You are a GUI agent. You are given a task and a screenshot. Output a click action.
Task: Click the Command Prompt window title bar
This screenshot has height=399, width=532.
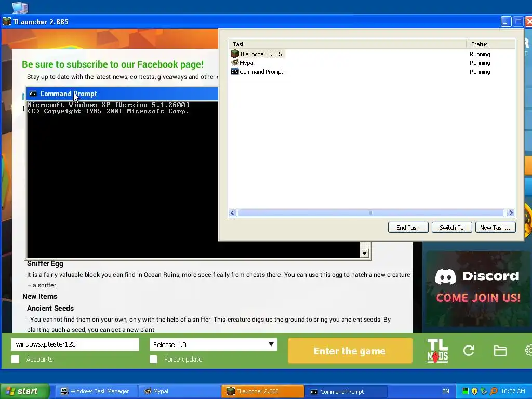[x=122, y=94]
